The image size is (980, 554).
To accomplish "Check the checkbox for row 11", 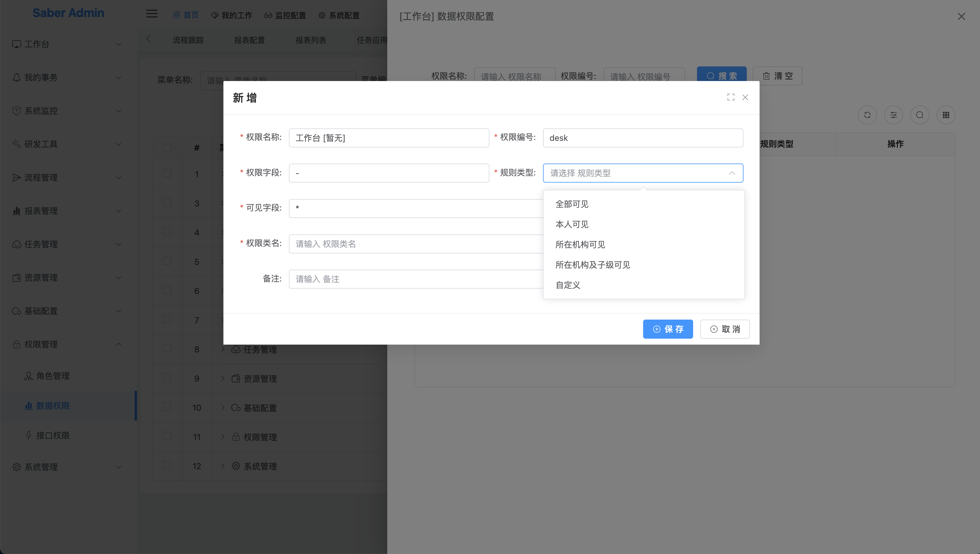I will tap(167, 436).
